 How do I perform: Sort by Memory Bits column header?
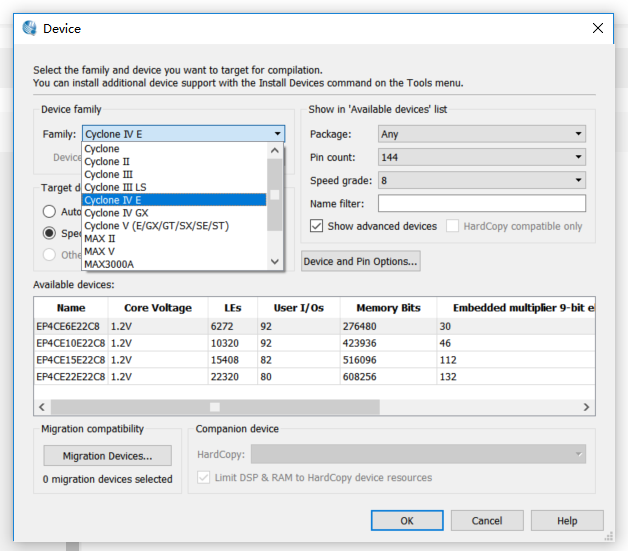pyautogui.click(x=388, y=308)
